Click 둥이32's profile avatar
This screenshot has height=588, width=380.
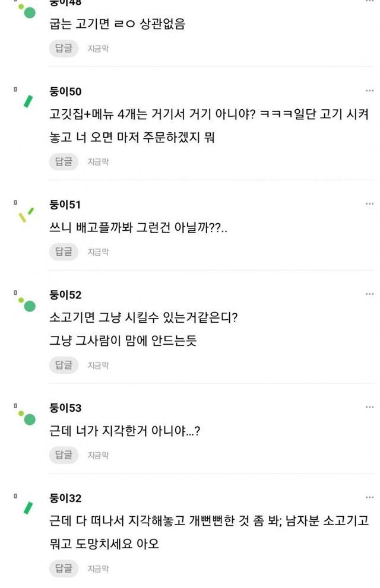pyautogui.click(x=27, y=508)
